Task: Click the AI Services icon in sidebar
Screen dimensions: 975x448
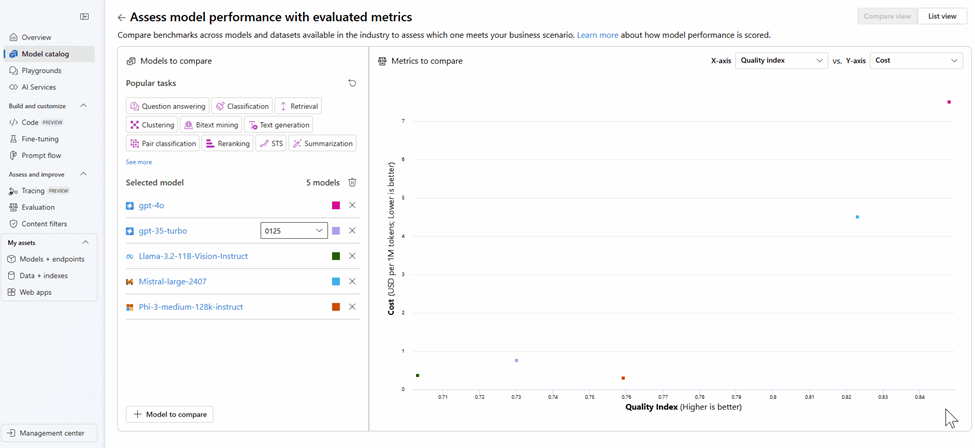Action: (x=14, y=87)
